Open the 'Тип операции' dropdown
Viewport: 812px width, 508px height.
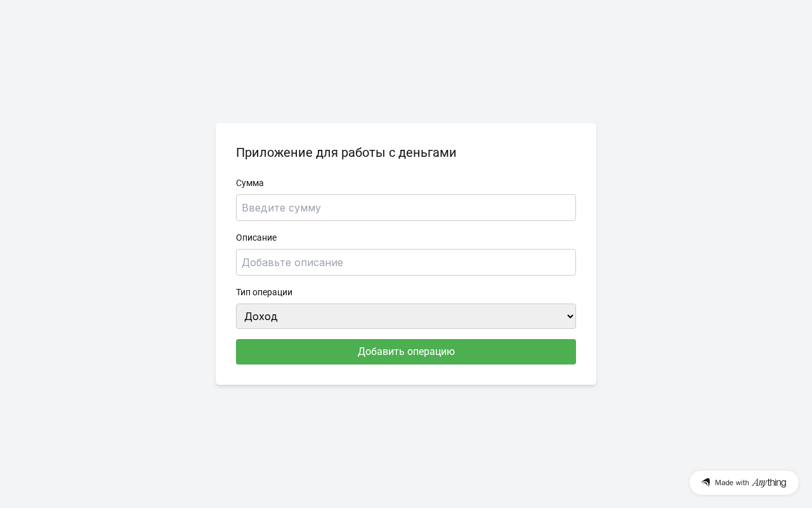[406, 316]
